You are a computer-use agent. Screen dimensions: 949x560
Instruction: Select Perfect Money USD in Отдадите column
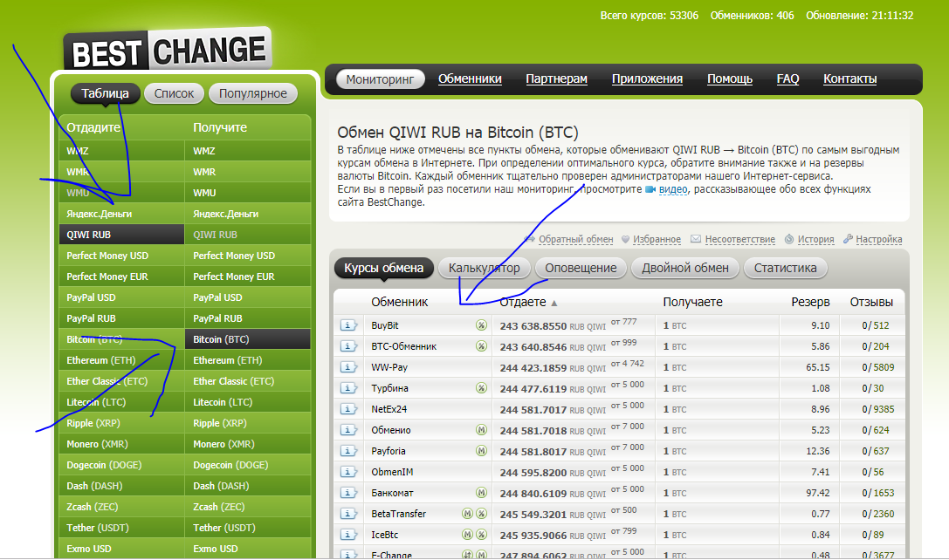pyautogui.click(x=121, y=256)
